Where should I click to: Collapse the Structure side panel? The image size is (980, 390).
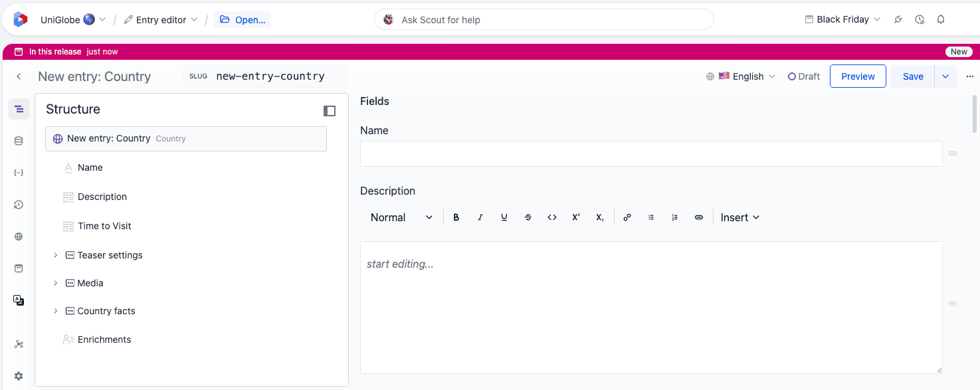[x=330, y=111]
